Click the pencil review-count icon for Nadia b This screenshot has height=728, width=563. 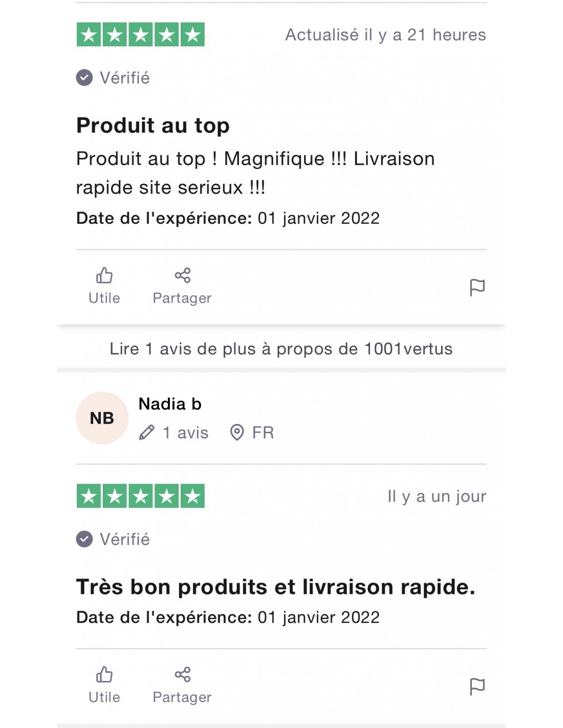[x=147, y=433]
